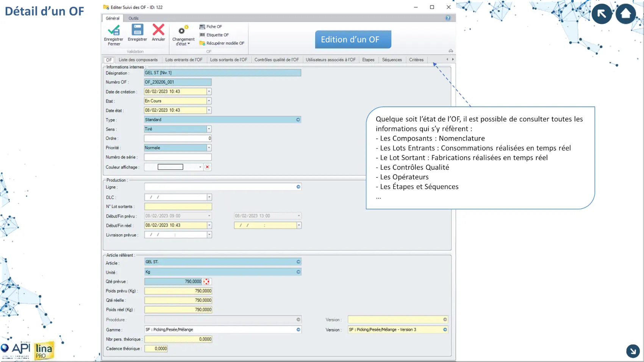
Task: Click the Fiche OF print icon
Action: coord(202,27)
